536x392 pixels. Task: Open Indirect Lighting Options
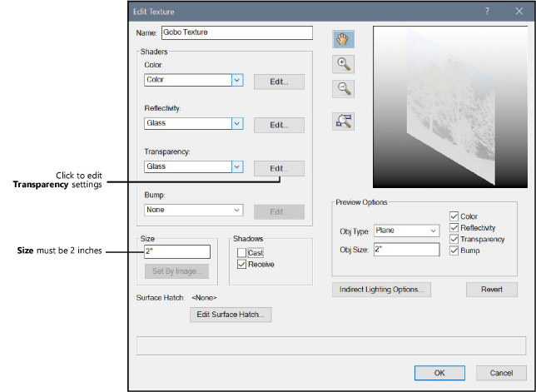coord(381,290)
